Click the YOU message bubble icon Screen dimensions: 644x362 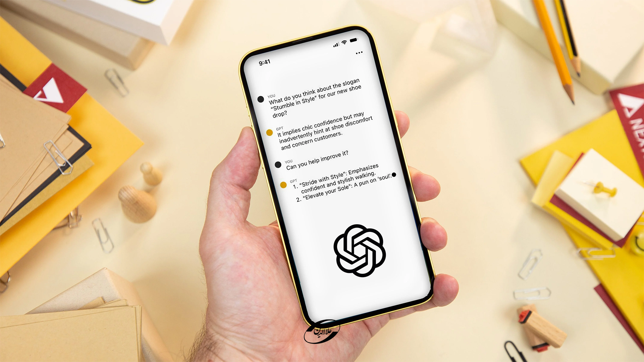261,98
